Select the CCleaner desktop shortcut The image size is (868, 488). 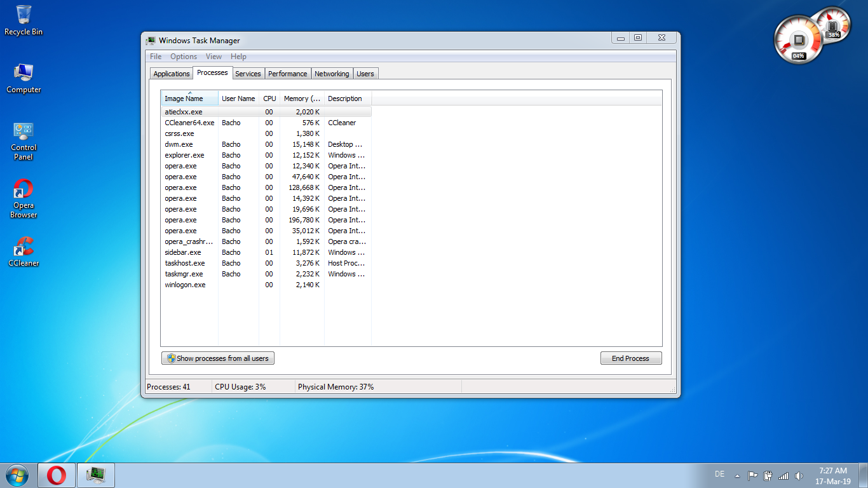click(x=24, y=251)
